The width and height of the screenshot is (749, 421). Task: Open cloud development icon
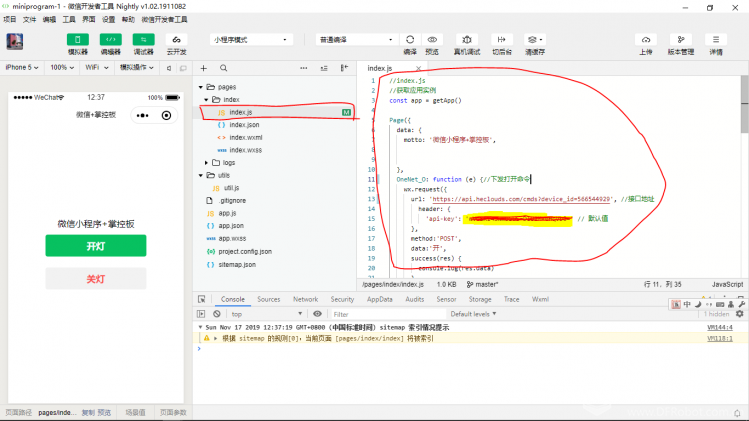[x=176, y=40]
